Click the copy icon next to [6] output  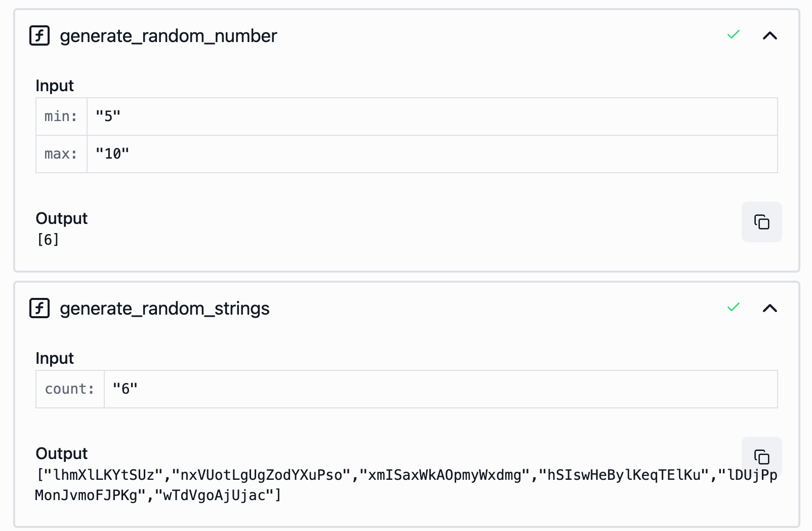(761, 222)
